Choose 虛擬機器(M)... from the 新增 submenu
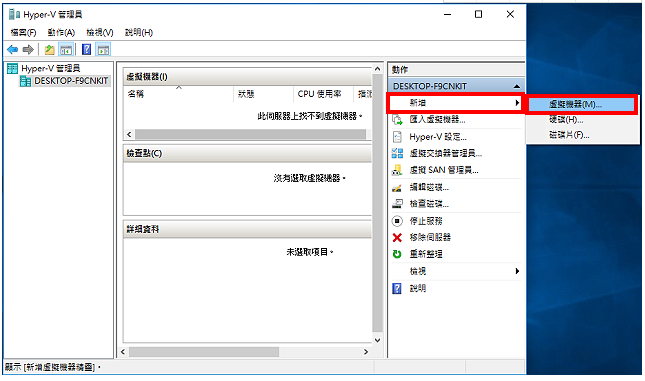This screenshot has width=645, height=381. pyautogui.click(x=581, y=105)
